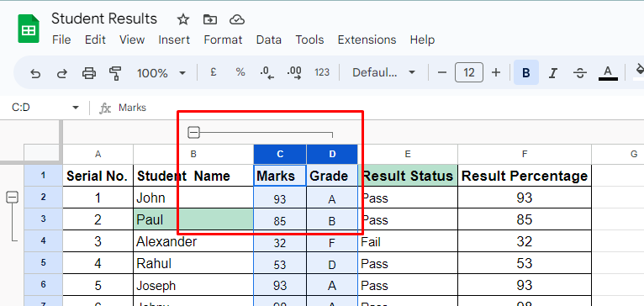This screenshot has width=644, height=306.
Task: Increase decimal places
Action: [x=294, y=72]
